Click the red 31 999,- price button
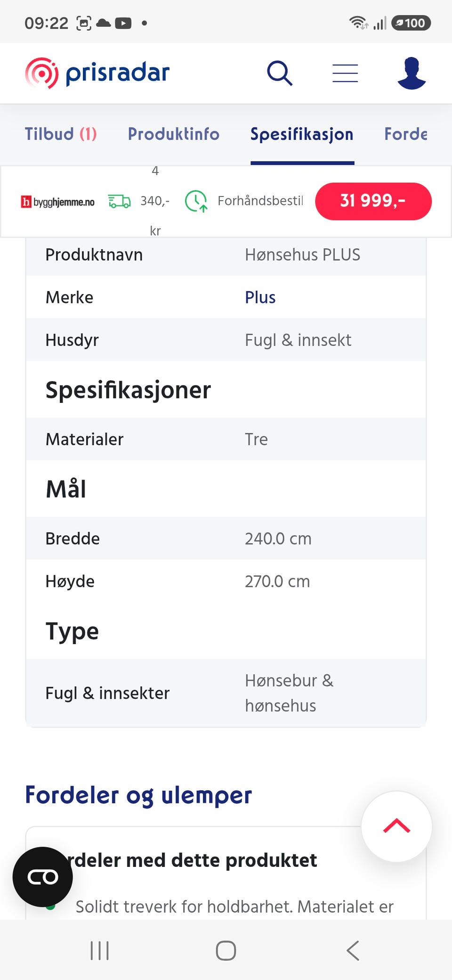Viewport: 452px width, 980px height. (373, 201)
